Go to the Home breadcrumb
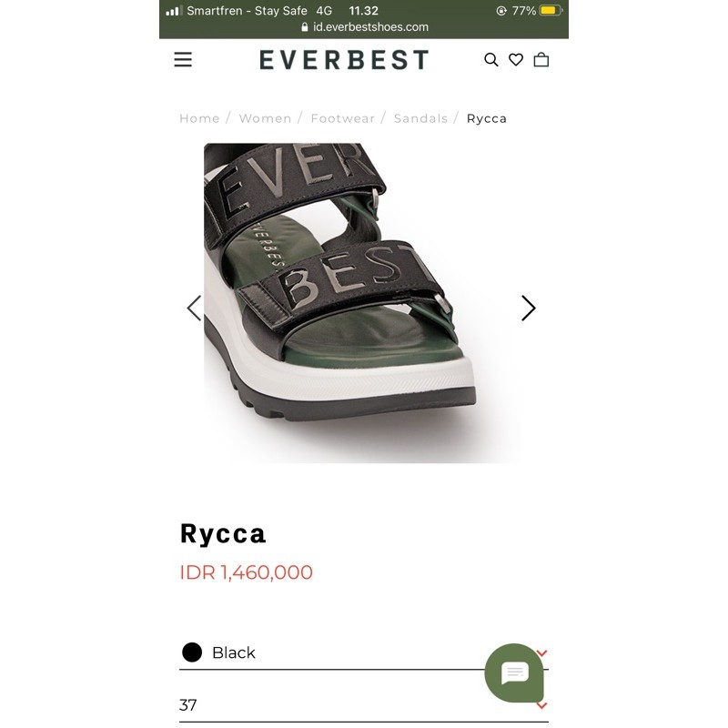 pos(199,119)
